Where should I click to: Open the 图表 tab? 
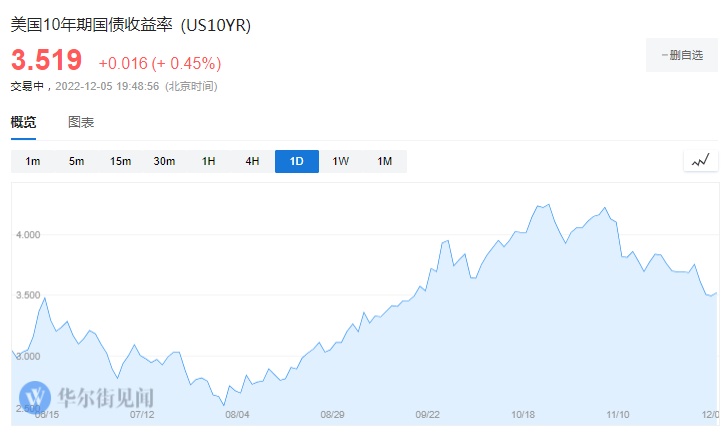(x=81, y=122)
